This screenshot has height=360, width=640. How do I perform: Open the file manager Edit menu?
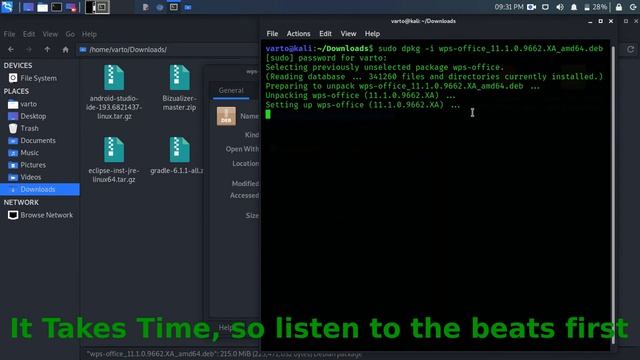click(29, 34)
